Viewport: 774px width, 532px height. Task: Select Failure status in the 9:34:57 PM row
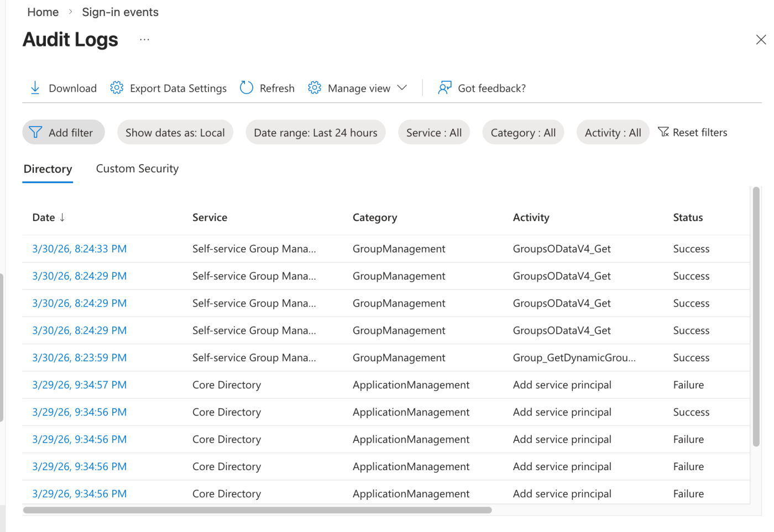[689, 385]
